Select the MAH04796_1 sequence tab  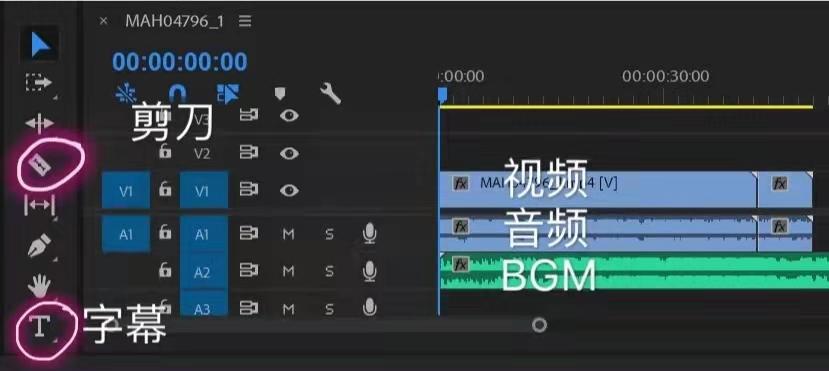coord(174,21)
